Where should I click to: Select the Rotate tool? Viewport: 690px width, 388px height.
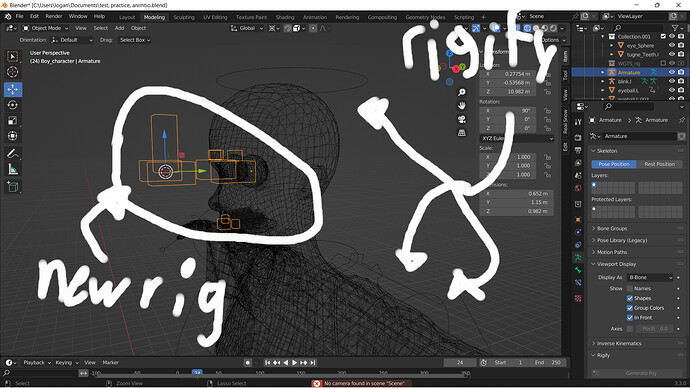(13, 105)
